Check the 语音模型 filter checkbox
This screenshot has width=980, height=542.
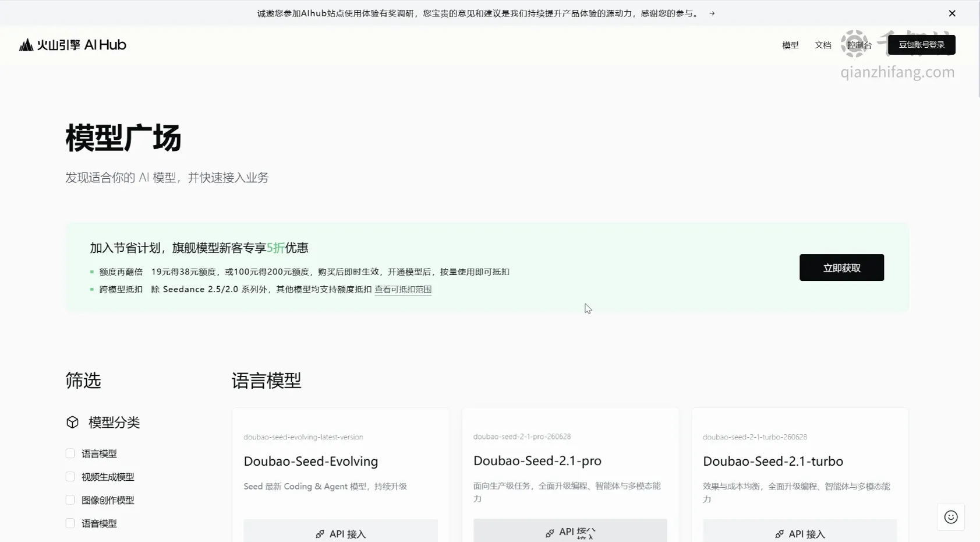click(x=70, y=523)
